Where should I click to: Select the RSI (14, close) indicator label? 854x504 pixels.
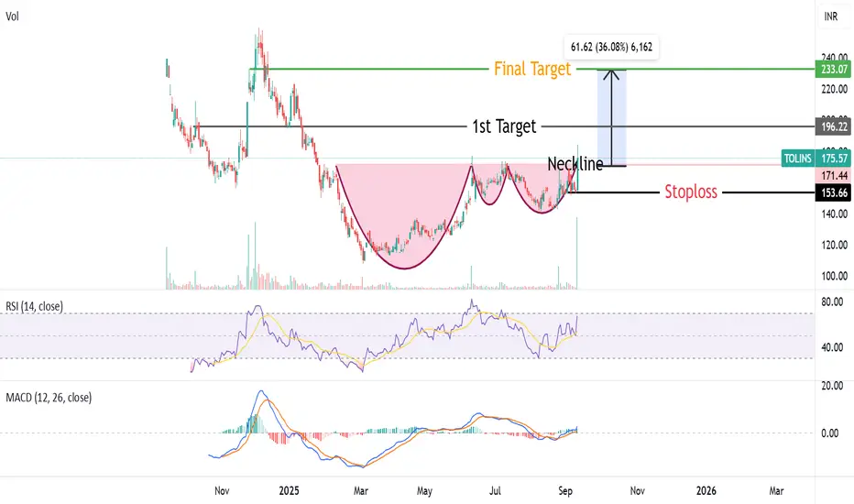tap(34, 306)
